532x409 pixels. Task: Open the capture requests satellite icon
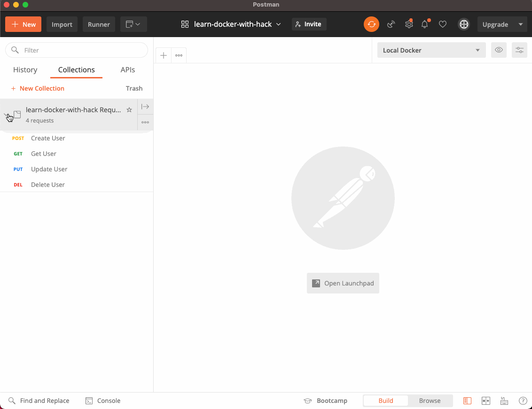pyautogui.click(x=391, y=24)
